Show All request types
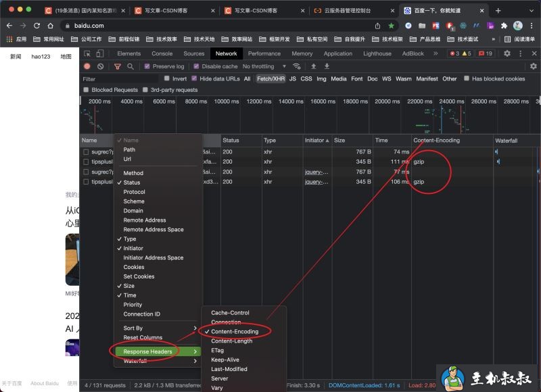Image resolution: width=541 pixels, height=392 pixels. [247, 78]
